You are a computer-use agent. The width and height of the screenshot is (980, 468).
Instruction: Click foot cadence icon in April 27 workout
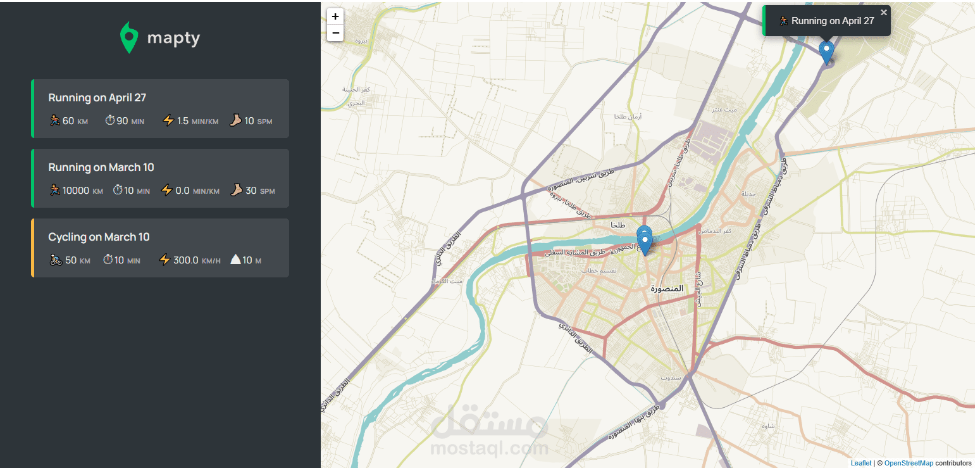coord(235,120)
